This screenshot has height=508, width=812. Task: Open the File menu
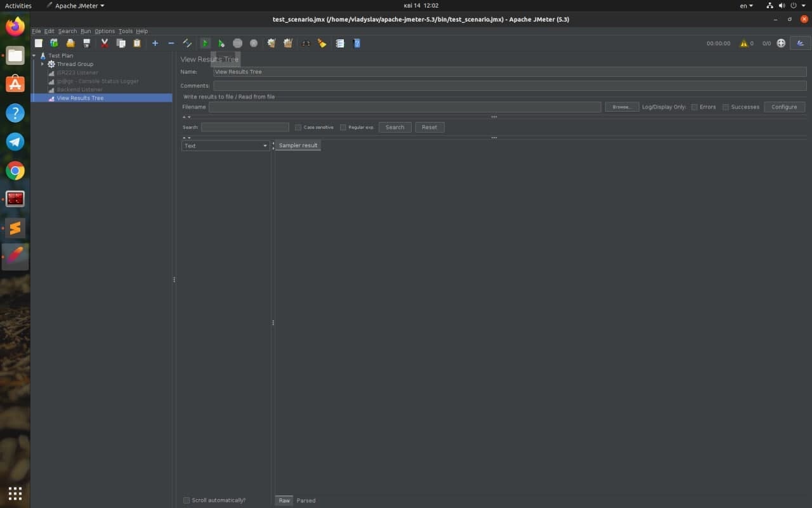[x=36, y=31]
